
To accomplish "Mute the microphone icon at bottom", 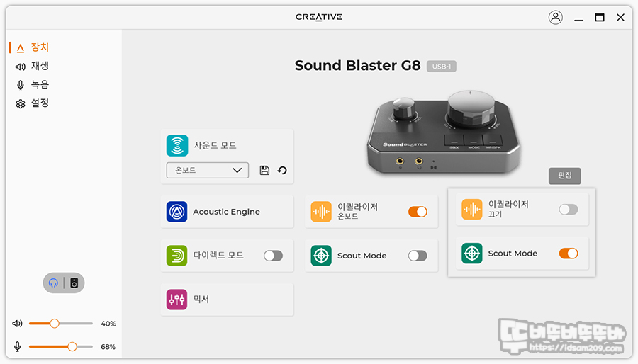I will click(17, 346).
